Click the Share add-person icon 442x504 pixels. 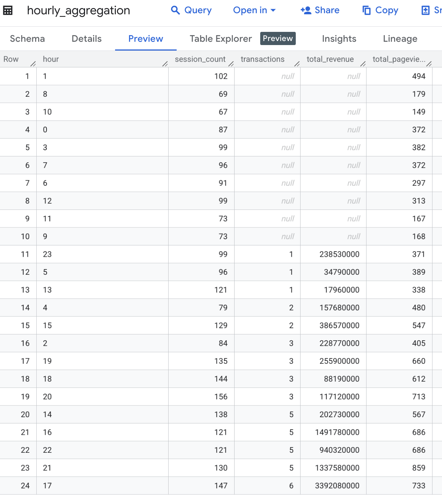tap(306, 10)
